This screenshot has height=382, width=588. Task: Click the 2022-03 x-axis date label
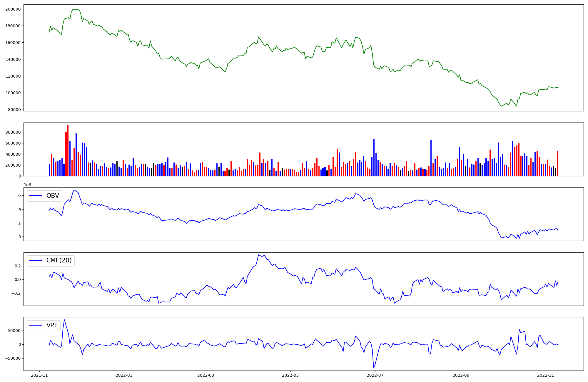pos(206,375)
